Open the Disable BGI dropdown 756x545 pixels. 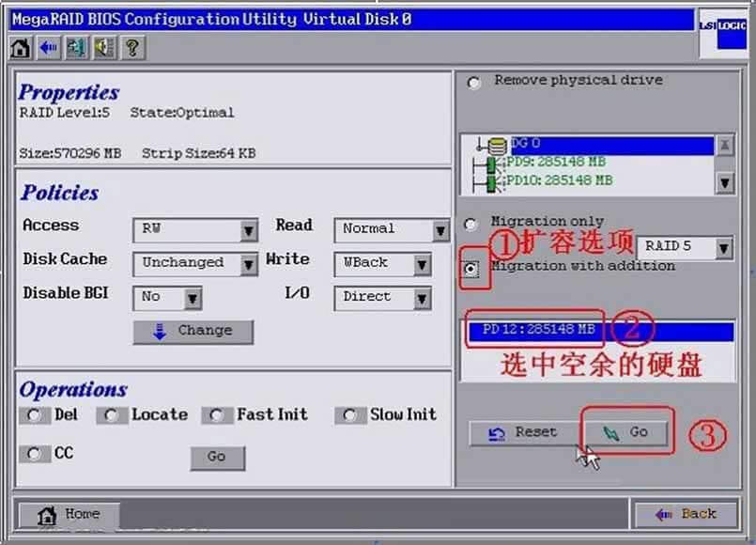pos(192,299)
